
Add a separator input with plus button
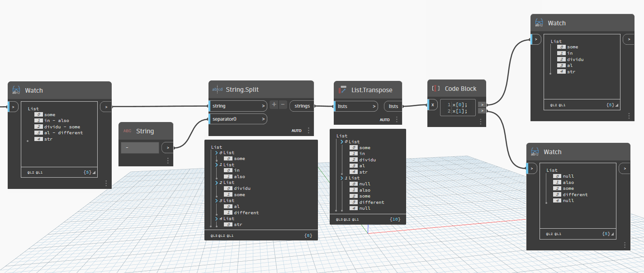(x=274, y=105)
